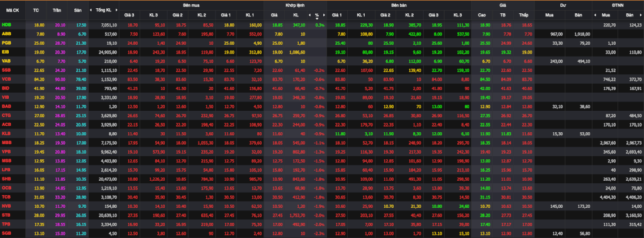Click the right arrow after ĐTNN Bán
The image size is (644, 238).
(x=641, y=15)
